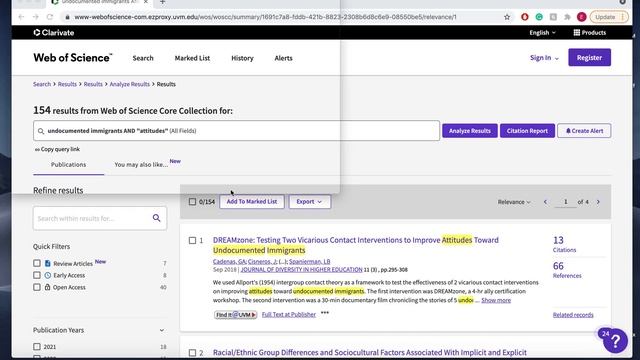The image size is (640, 360).
Task: Collapse the Publication Years section
Action: [162, 330]
